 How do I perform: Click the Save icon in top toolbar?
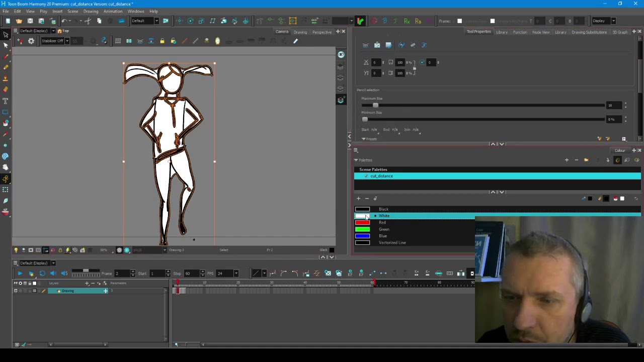(30, 21)
